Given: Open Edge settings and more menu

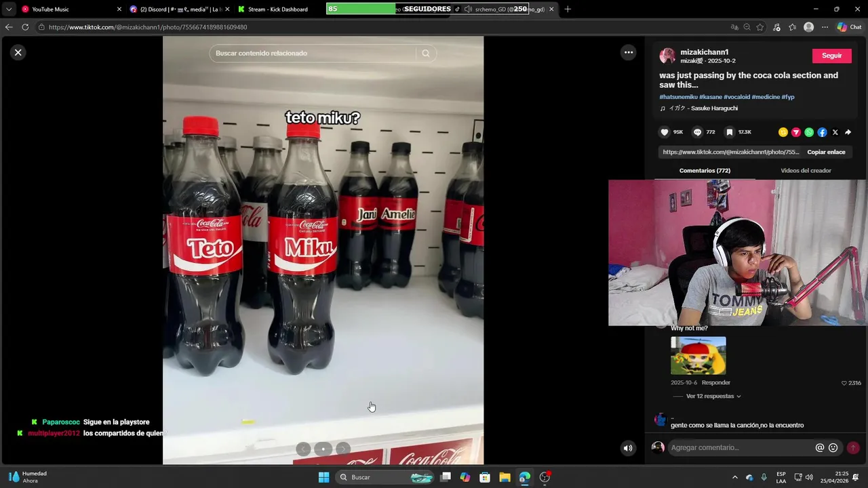Looking at the screenshot, I should [825, 27].
